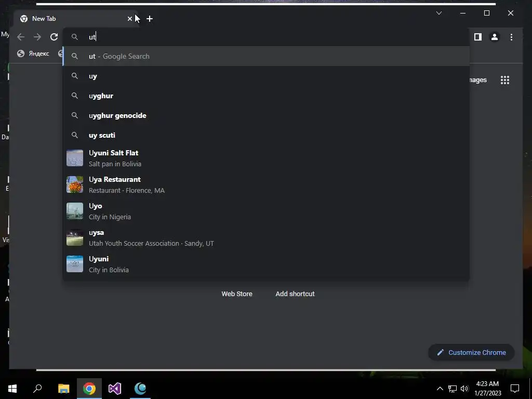Open File Explorer from the taskbar
The height and width of the screenshot is (399, 532).
(63, 389)
